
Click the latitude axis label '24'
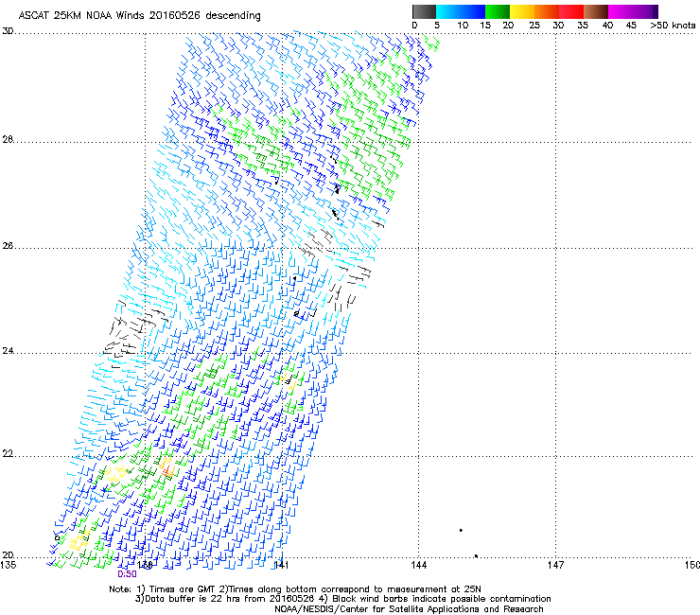8,351
